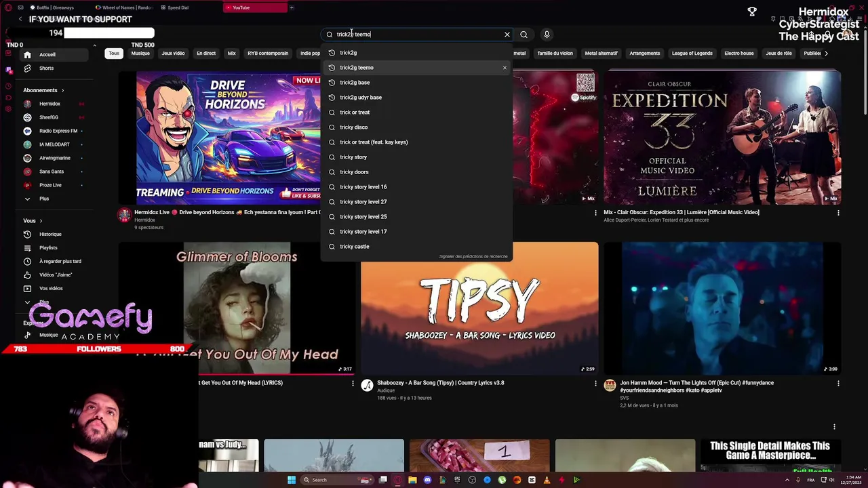This screenshot has height=488, width=868.
Task: Select the 'tricky castle' suggestion
Action: 416,247
